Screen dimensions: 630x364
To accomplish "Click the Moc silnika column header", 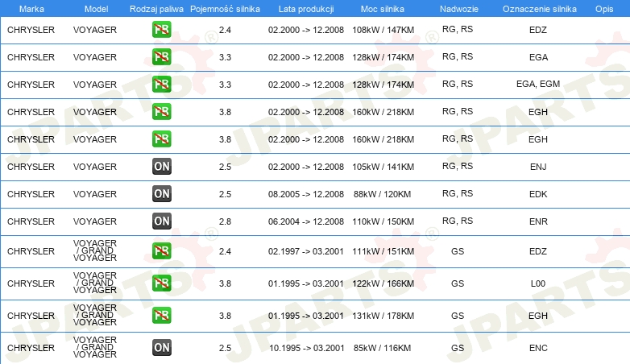I will 383,9.
